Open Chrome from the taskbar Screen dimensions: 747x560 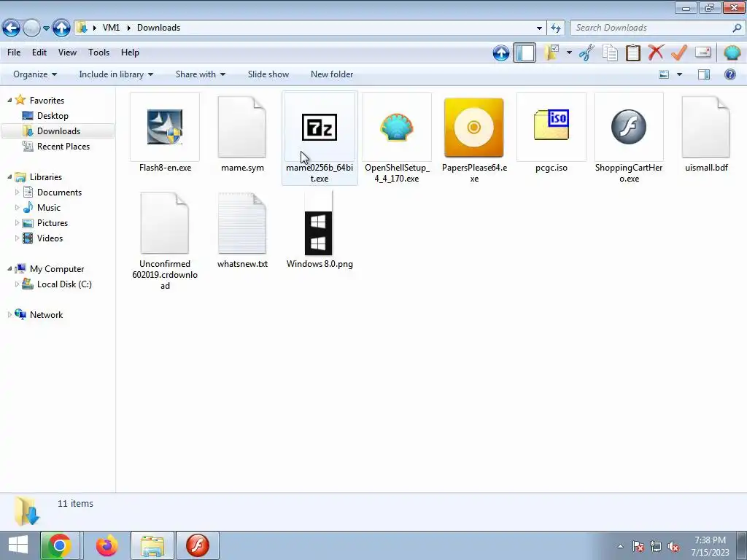click(60, 545)
